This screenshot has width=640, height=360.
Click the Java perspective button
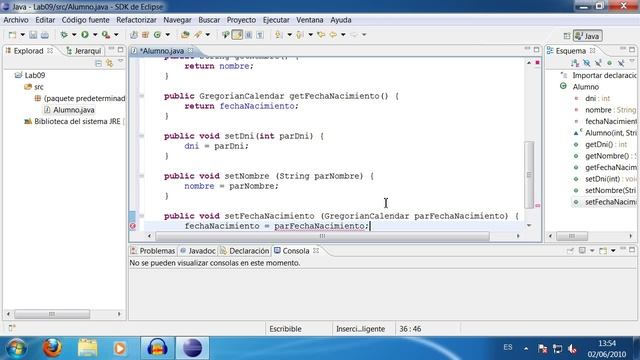tap(587, 36)
